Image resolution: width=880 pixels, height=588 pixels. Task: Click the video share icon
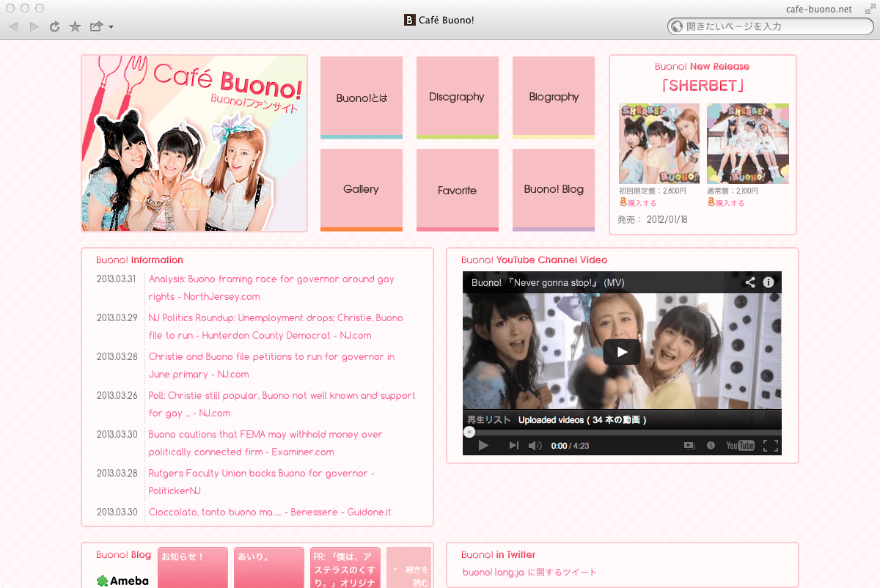(749, 282)
